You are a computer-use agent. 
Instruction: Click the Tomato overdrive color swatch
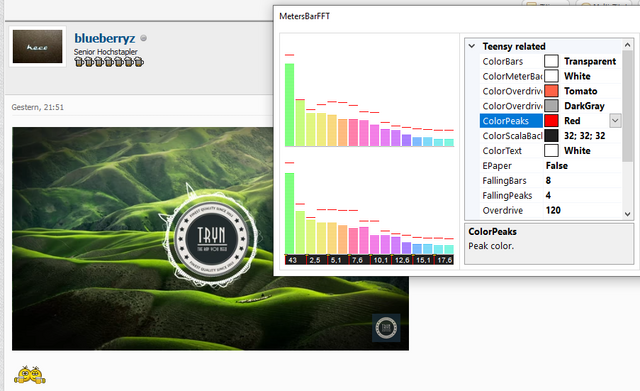tap(551, 91)
